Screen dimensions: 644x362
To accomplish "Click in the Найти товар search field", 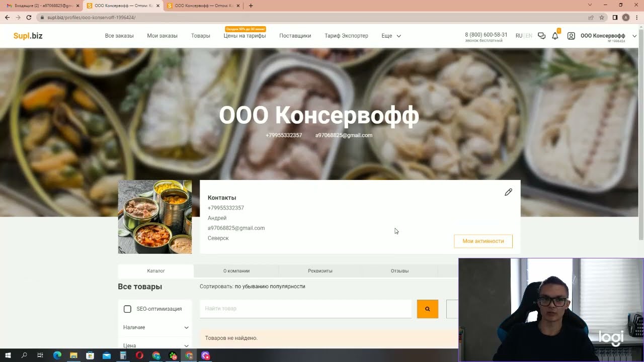I will point(305,309).
